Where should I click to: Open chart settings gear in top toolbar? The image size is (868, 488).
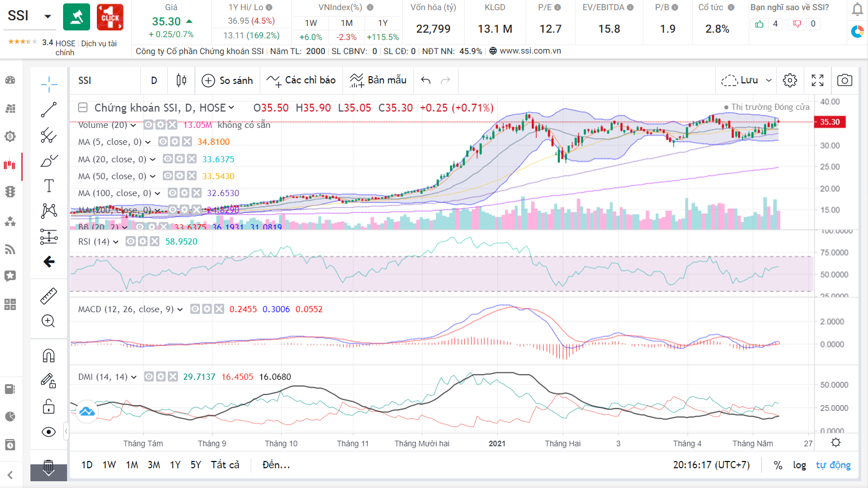[790, 81]
